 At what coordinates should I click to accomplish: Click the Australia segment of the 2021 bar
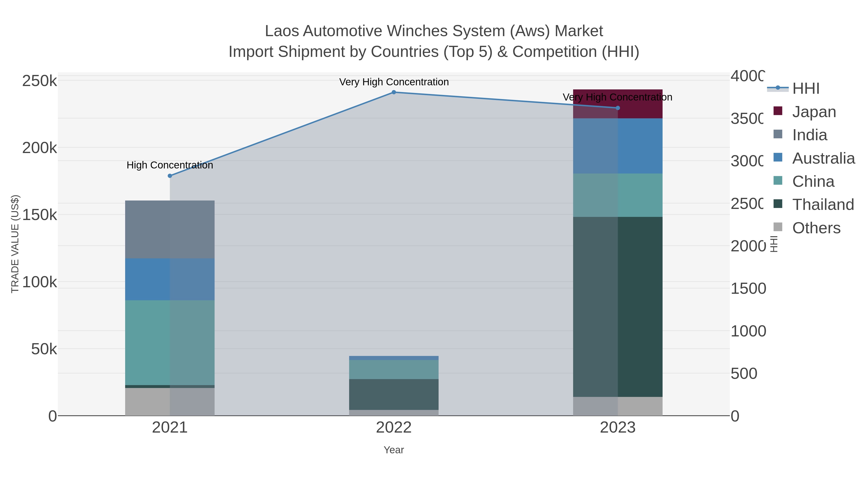tap(170, 280)
